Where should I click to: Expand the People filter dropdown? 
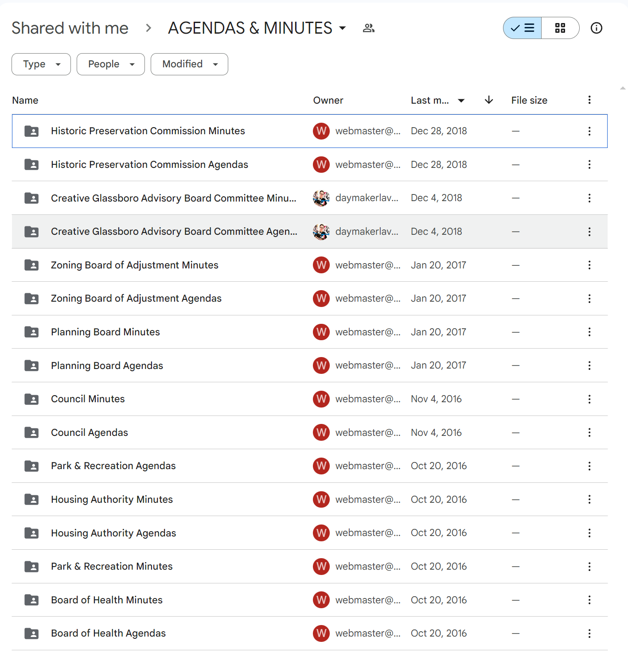click(x=111, y=64)
